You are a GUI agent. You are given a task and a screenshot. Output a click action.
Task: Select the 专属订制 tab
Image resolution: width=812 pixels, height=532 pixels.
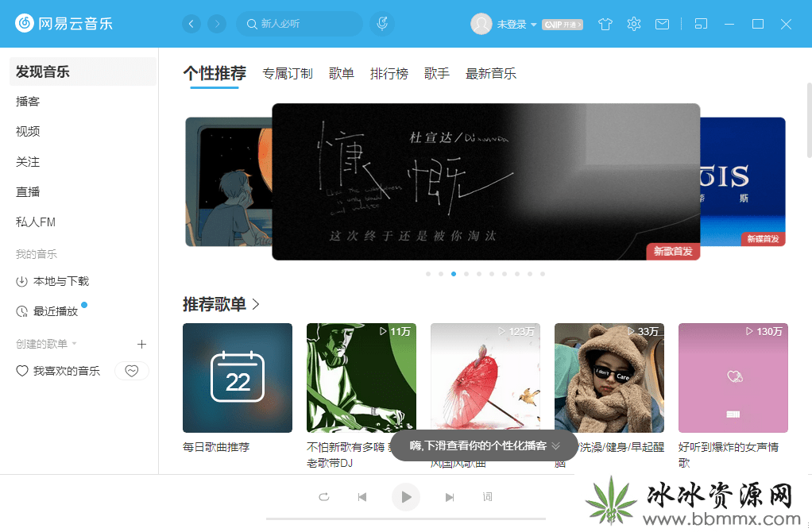pyautogui.click(x=288, y=74)
